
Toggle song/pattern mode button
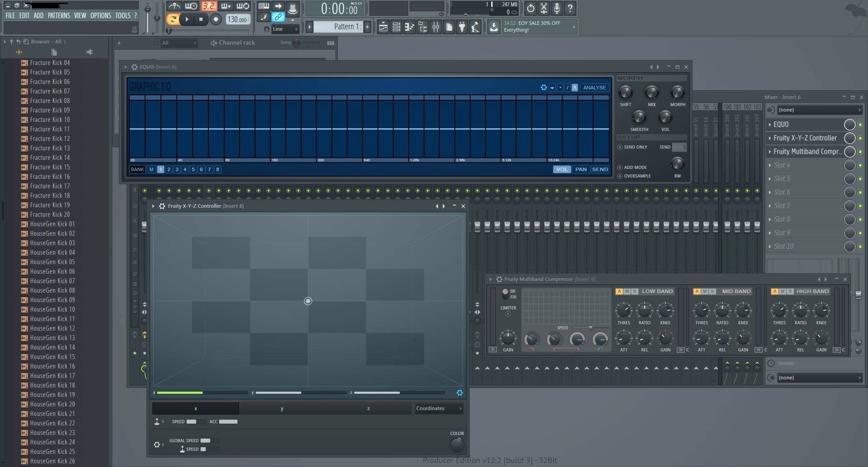pos(172,19)
